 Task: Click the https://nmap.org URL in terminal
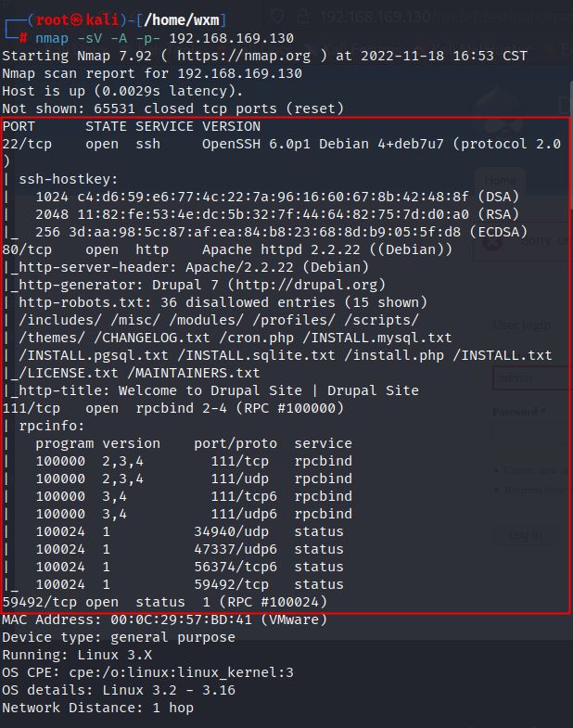pos(244,56)
